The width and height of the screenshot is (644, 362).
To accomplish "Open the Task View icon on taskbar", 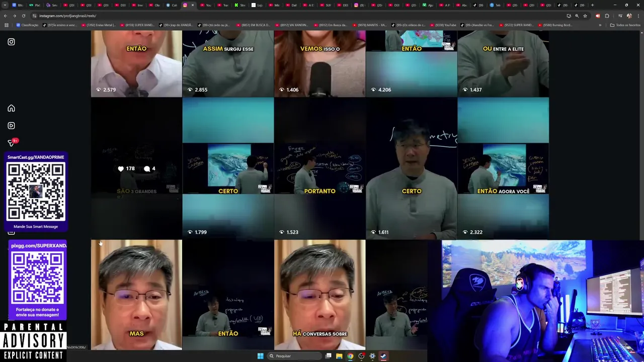I will tap(328, 356).
